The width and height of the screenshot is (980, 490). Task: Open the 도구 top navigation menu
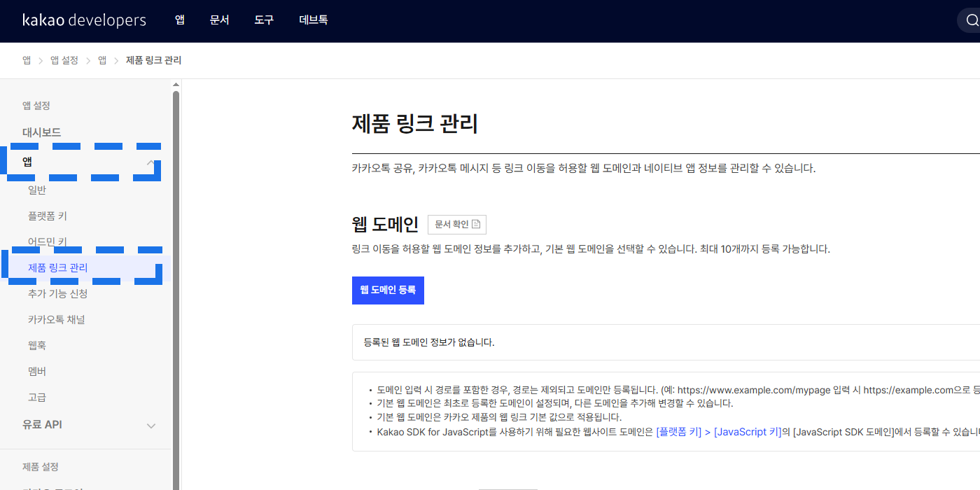point(264,20)
